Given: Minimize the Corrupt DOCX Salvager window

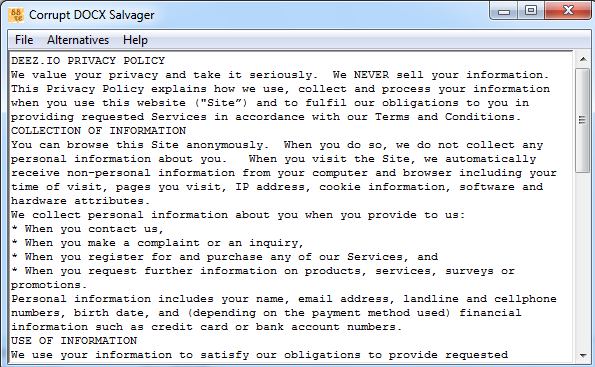Looking at the screenshot, I should tap(504, 11).
